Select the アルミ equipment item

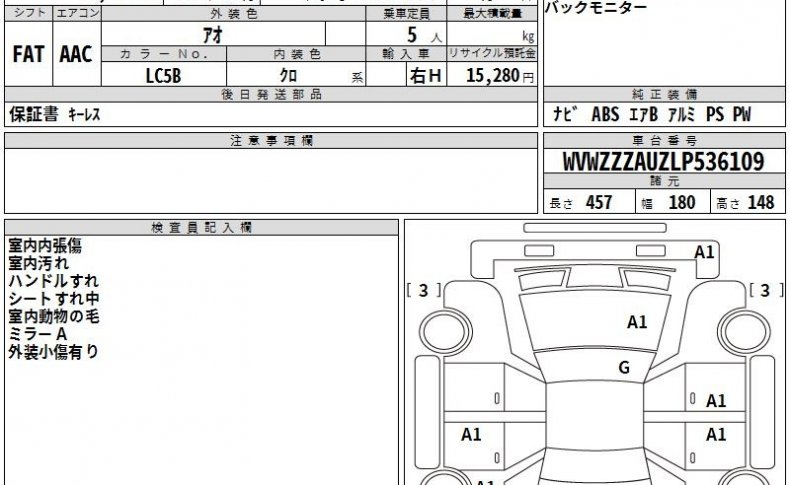682,114
